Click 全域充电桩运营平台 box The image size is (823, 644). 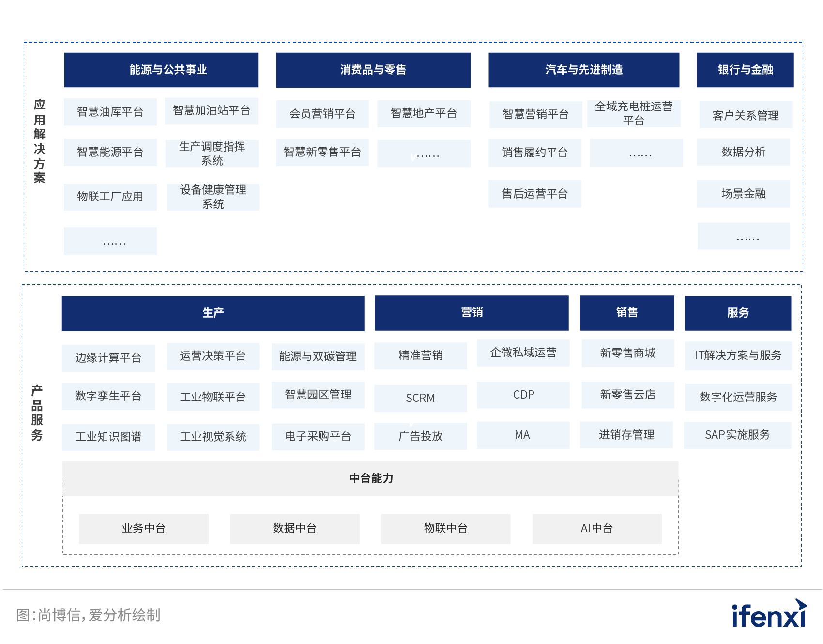(x=633, y=113)
